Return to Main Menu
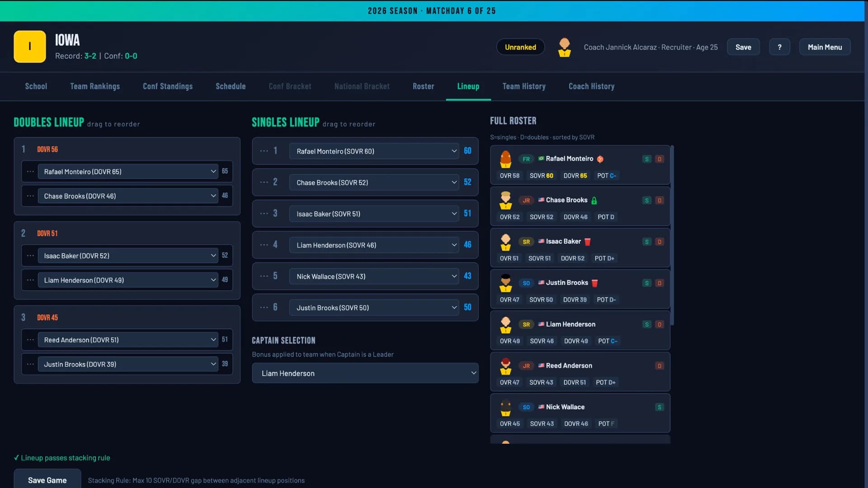 (825, 47)
